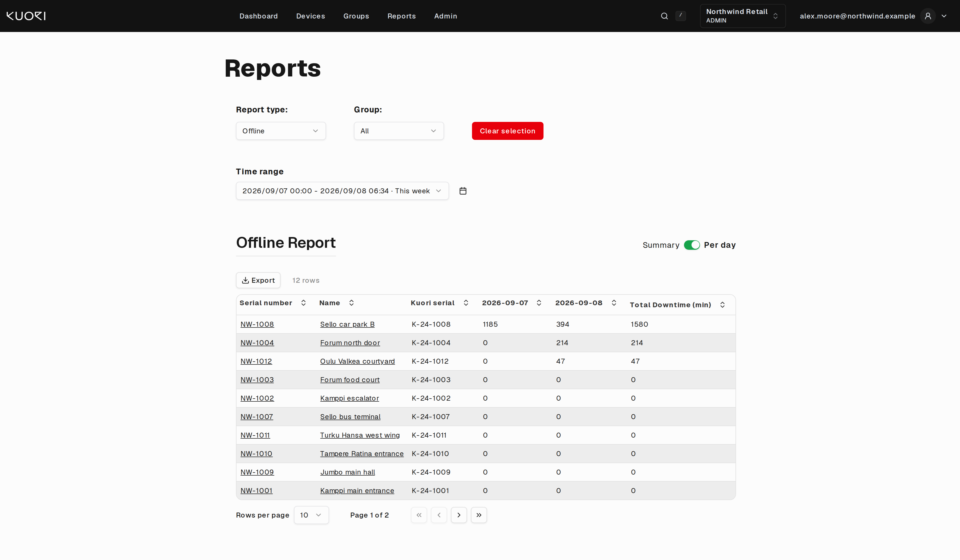Sort by Total Downtime column arrows
Image resolution: width=960 pixels, height=560 pixels.
click(722, 304)
